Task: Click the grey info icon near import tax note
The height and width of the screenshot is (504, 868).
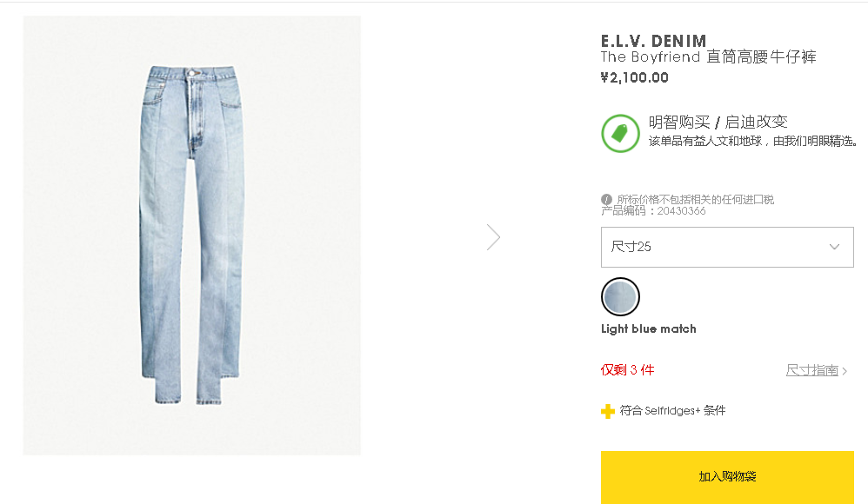Action: 606,199
